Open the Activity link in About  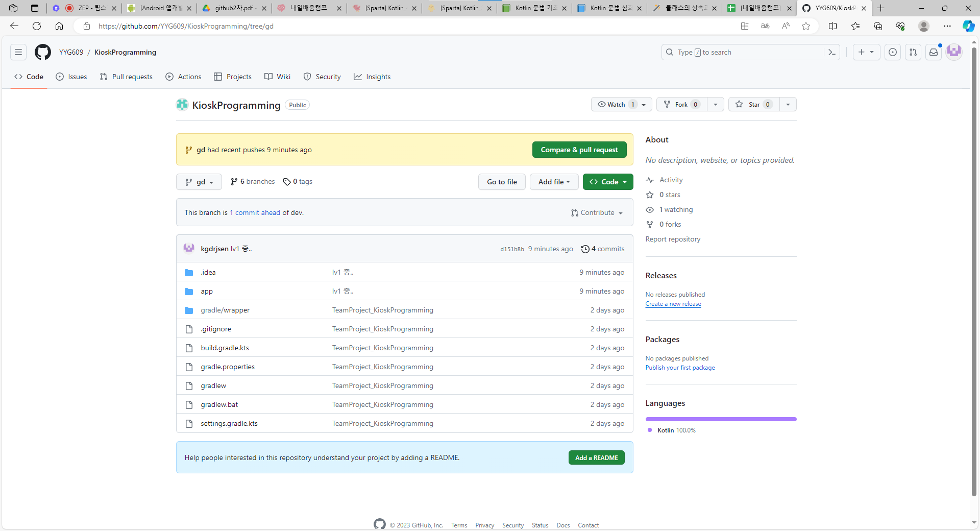point(671,180)
